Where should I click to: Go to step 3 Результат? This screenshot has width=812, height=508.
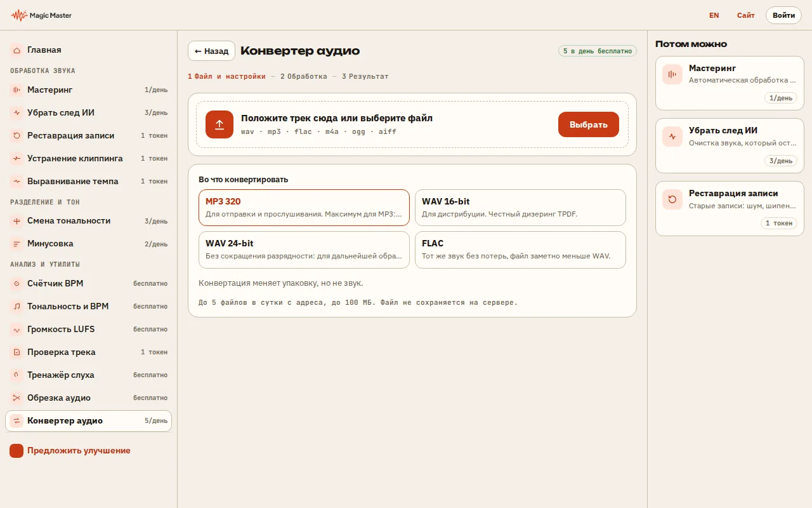[365, 77]
